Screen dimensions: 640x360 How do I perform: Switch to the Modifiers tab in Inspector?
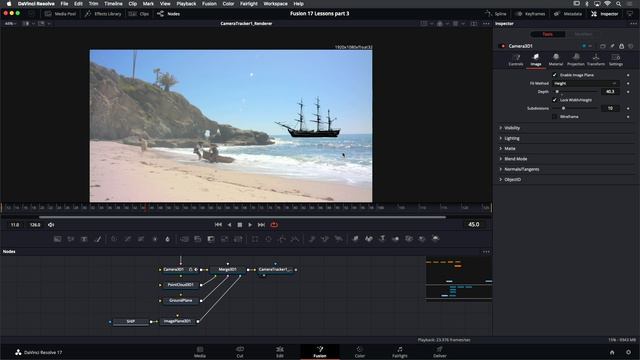coord(583,34)
